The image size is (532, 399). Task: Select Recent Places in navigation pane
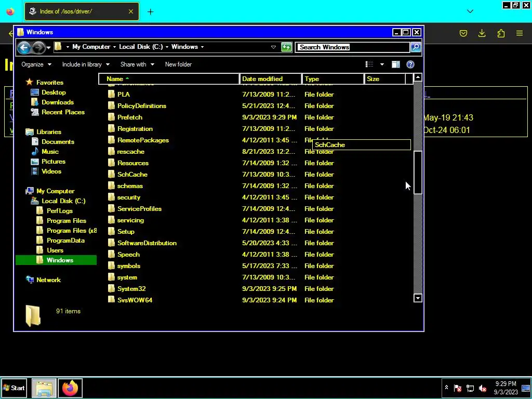point(63,112)
